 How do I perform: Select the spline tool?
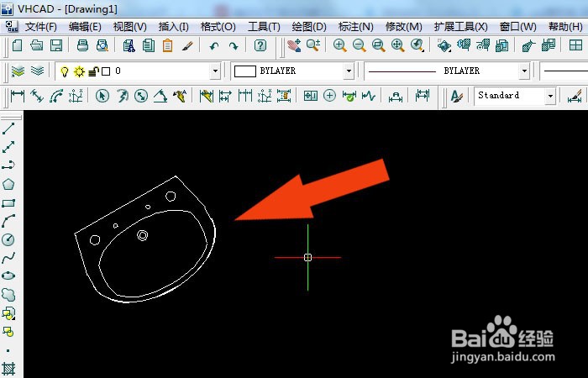[x=8, y=258]
